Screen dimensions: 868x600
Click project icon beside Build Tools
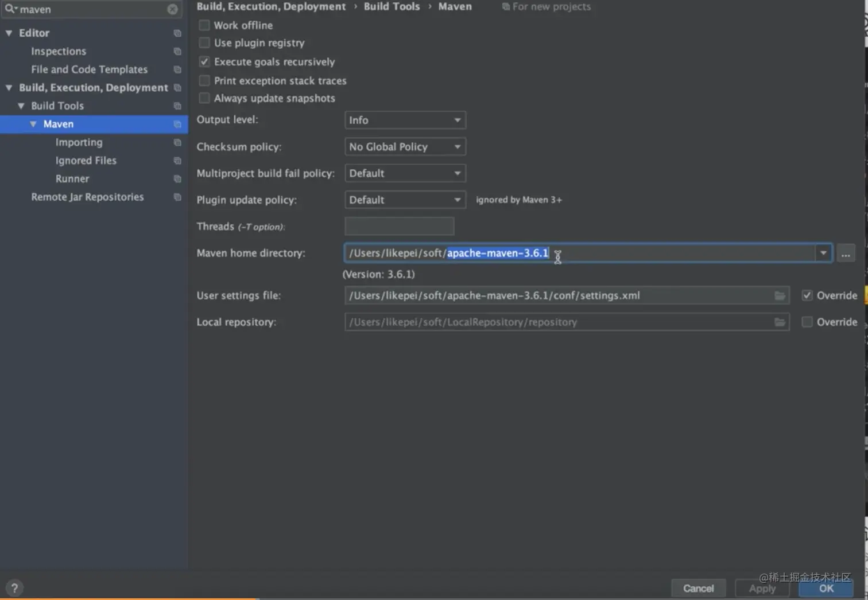pyautogui.click(x=177, y=106)
